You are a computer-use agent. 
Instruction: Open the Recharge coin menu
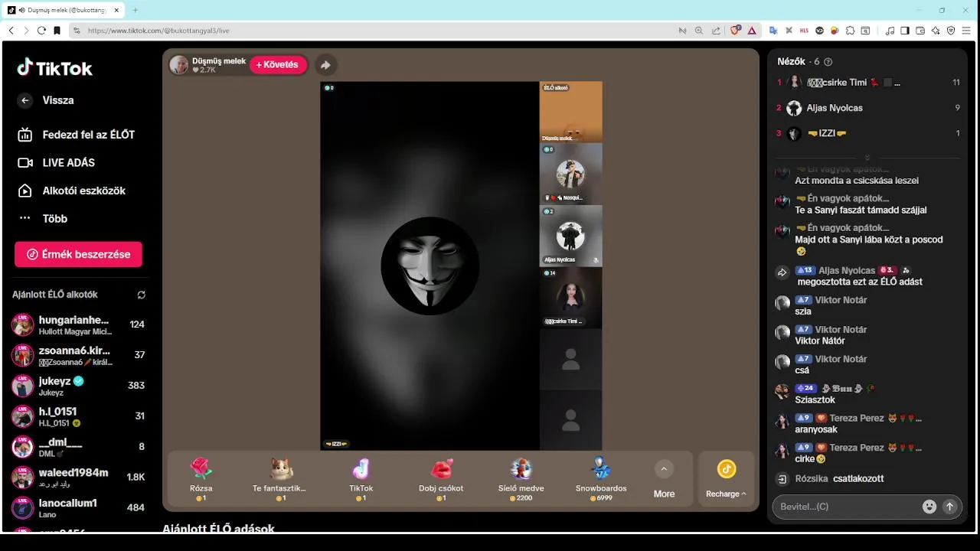coord(727,479)
